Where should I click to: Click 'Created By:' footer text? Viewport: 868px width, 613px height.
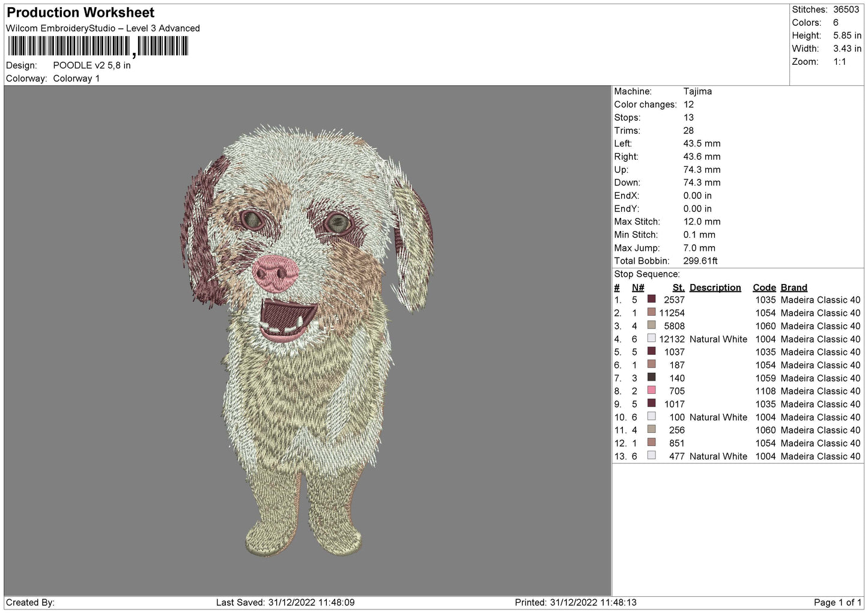click(30, 602)
